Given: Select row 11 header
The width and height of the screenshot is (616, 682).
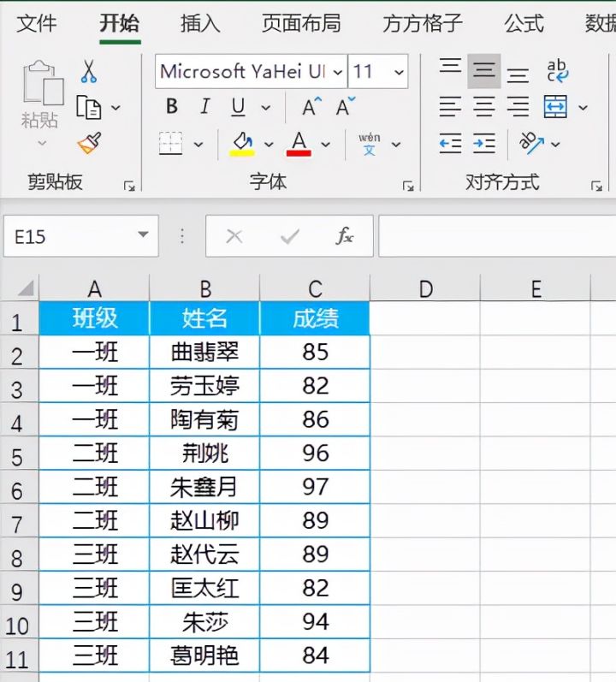Looking at the screenshot, I should click(x=19, y=656).
